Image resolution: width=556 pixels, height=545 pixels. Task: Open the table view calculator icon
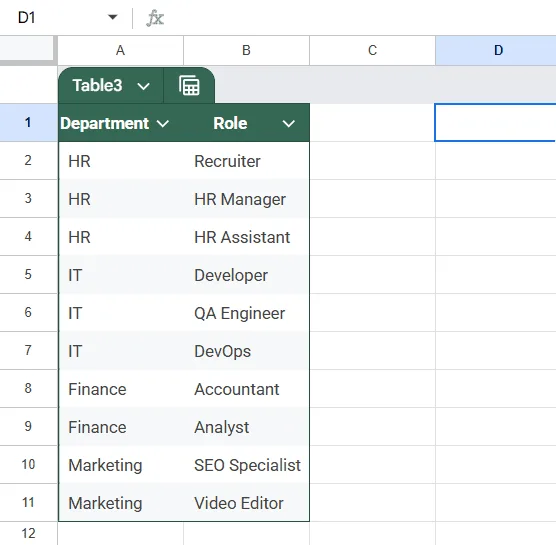(x=189, y=86)
